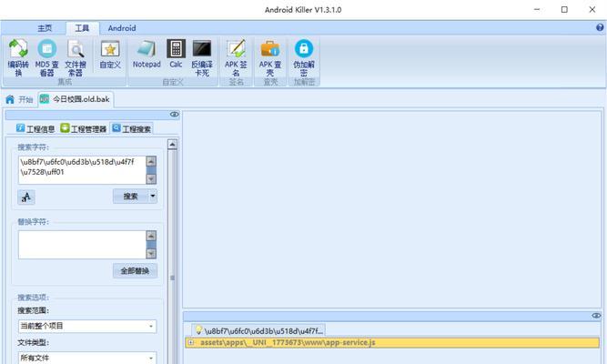Screen dimensions: 607x364
Task: Click the help question mark icon
Action: (x=600, y=27)
